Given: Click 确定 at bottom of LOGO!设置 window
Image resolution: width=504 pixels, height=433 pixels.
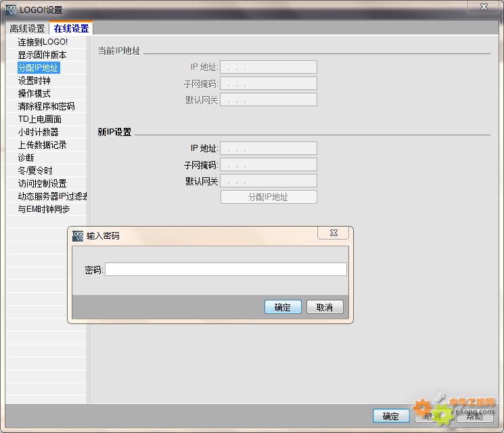Looking at the screenshot, I should [391, 416].
